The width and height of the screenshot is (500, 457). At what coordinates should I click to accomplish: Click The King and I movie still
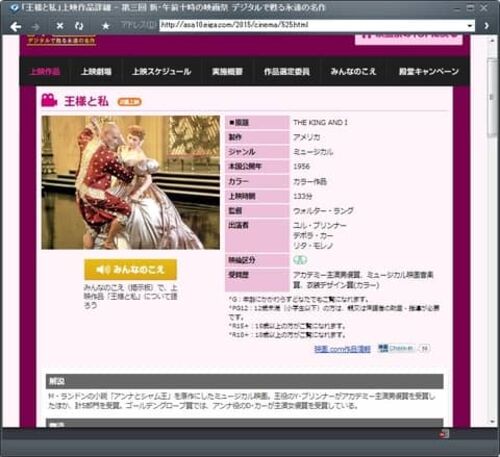131,182
